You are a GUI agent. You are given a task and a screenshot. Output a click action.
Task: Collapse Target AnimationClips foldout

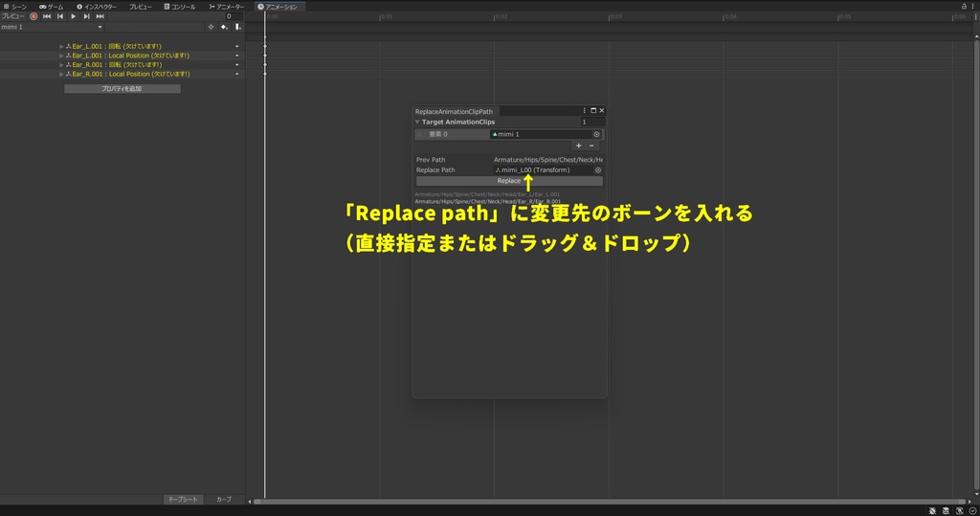[x=417, y=122]
